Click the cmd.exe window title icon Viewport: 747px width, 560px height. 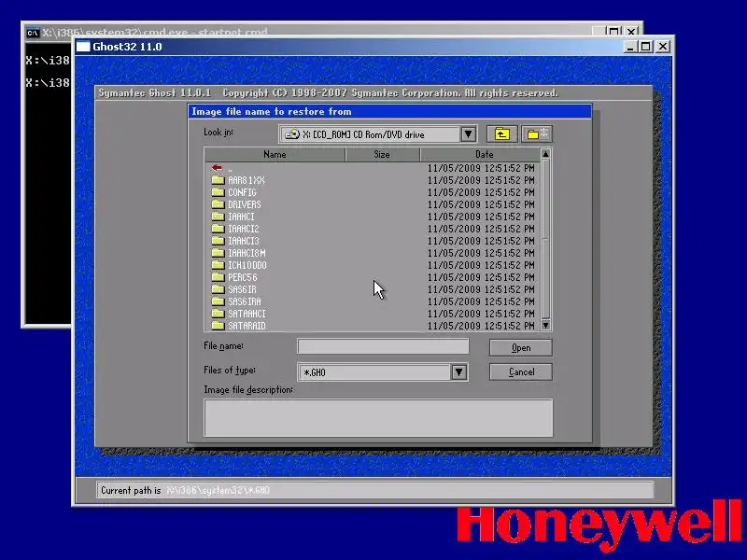coord(33,33)
